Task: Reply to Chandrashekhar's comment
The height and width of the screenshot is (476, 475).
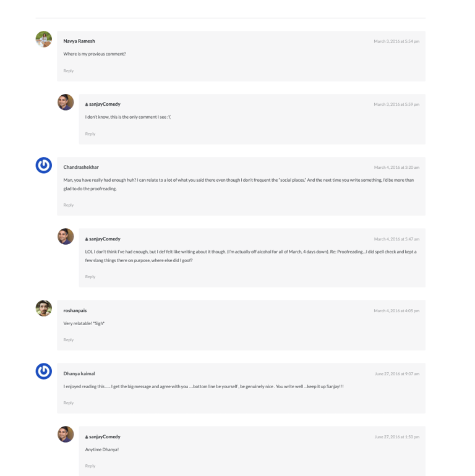Action: (68, 205)
